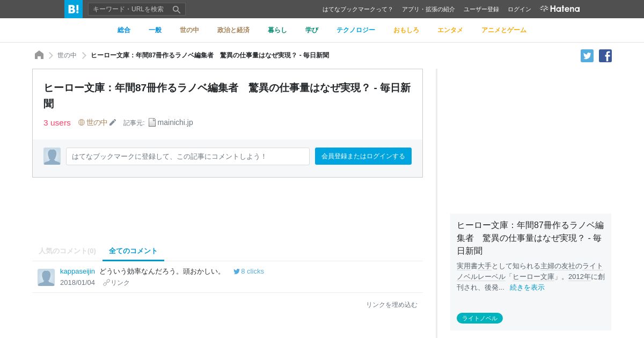Click the comment input field
Image resolution: width=644 pixels, height=338 pixels.
188,156
